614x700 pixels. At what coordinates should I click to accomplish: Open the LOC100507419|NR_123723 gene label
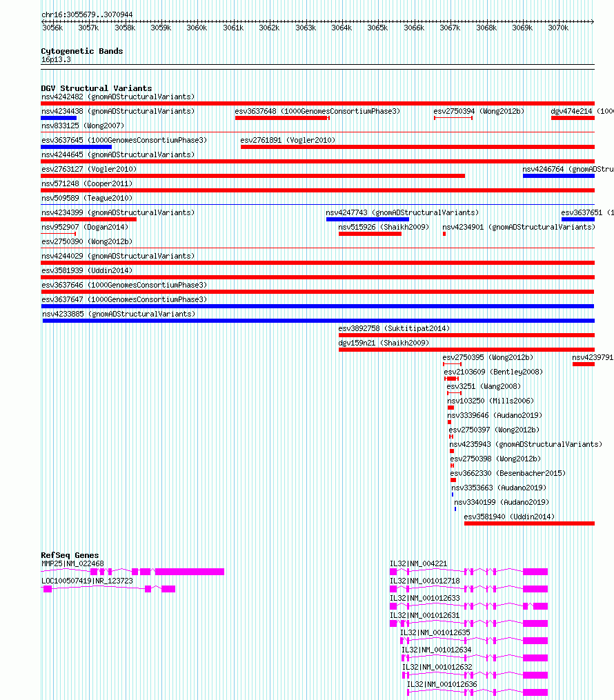tap(87, 581)
